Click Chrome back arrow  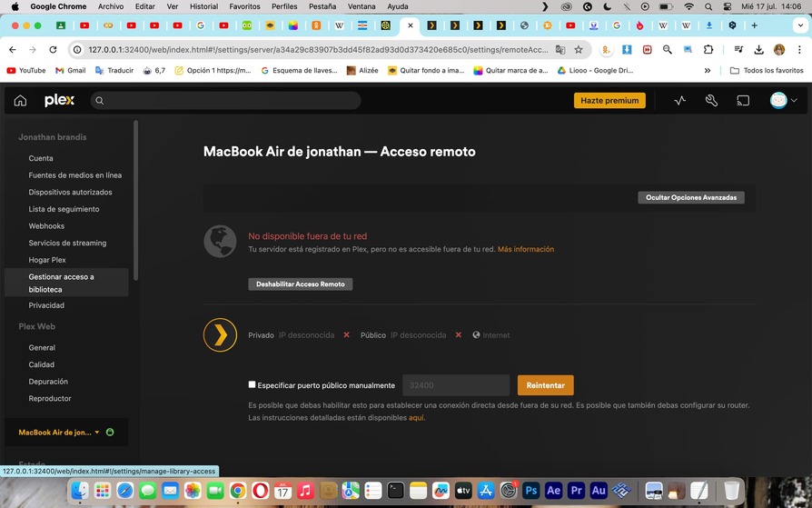tap(13, 50)
